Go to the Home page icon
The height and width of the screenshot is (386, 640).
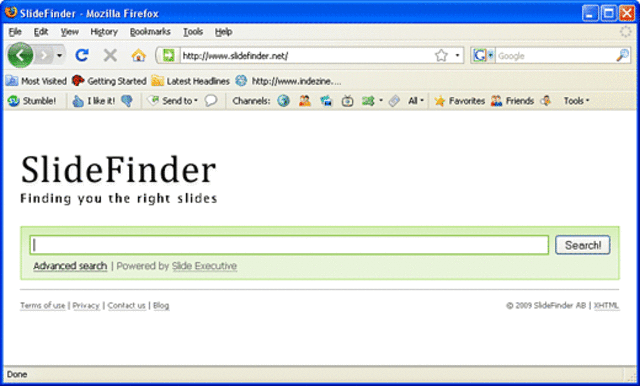(x=139, y=55)
